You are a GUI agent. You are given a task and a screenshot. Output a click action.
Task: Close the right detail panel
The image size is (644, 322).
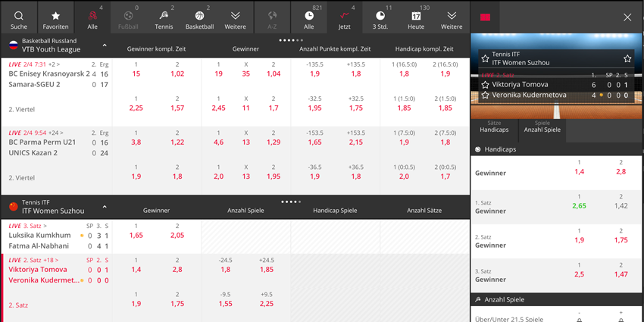point(627,17)
